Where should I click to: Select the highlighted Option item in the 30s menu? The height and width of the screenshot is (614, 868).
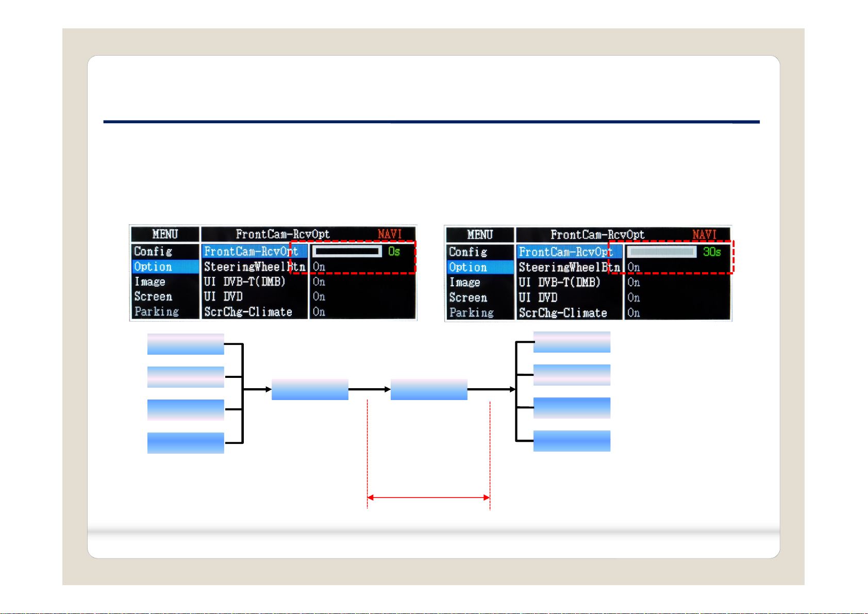coord(480,268)
